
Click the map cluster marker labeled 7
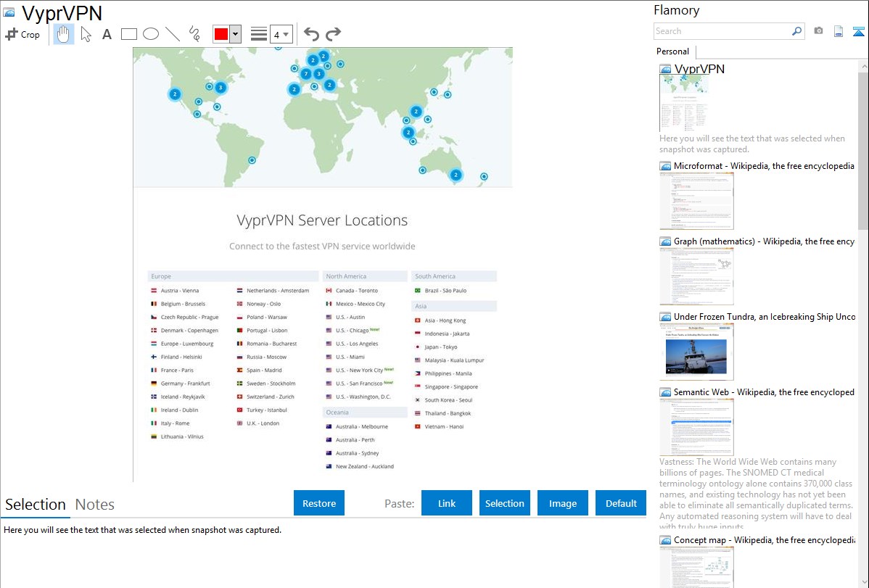[305, 74]
